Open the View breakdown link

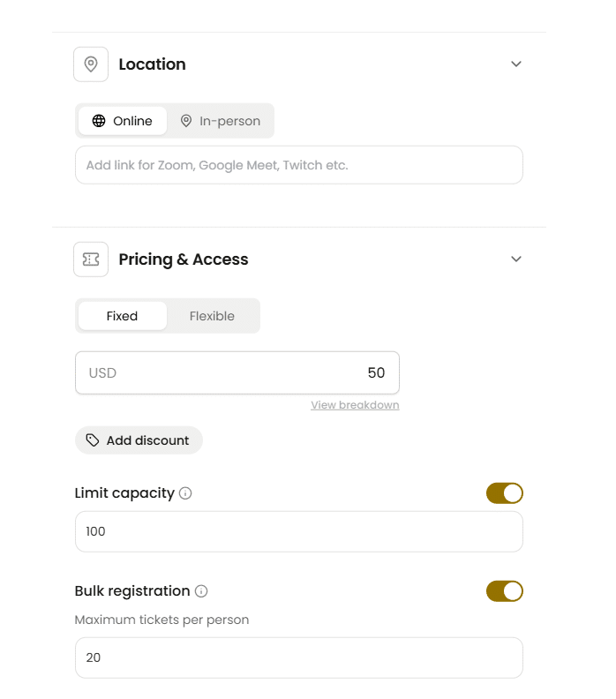pos(355,405)
